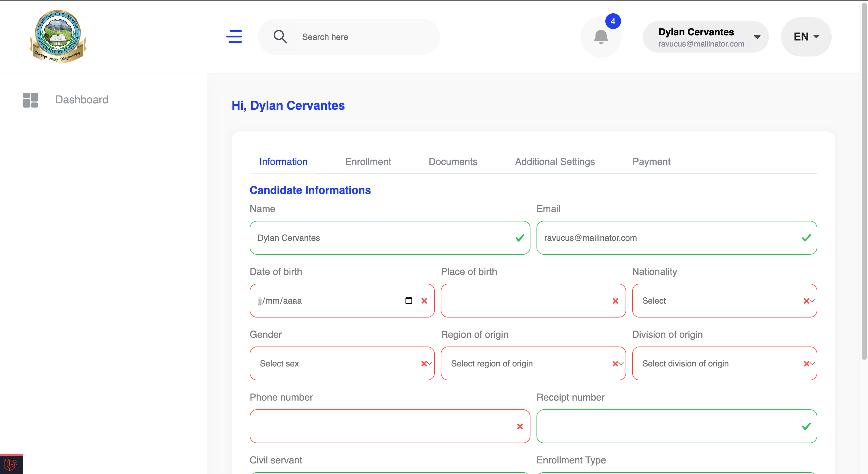Open the EN language selector

[x=806, y=37]
